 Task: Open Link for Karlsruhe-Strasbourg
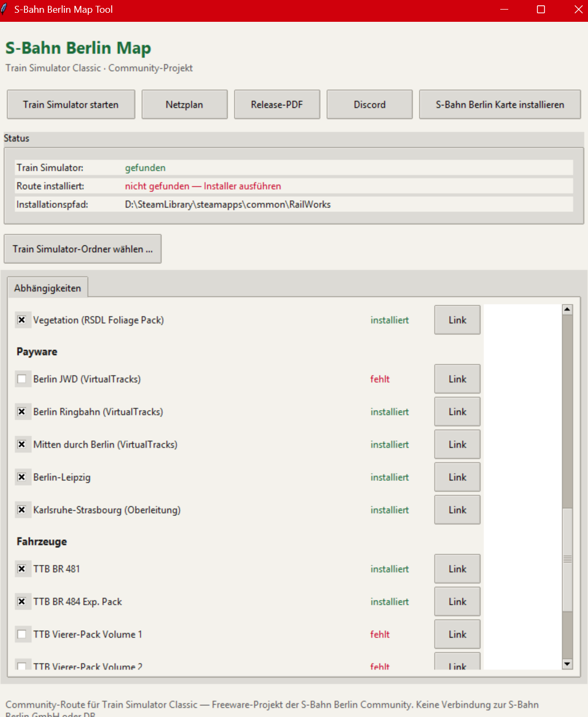coord(457,510)
